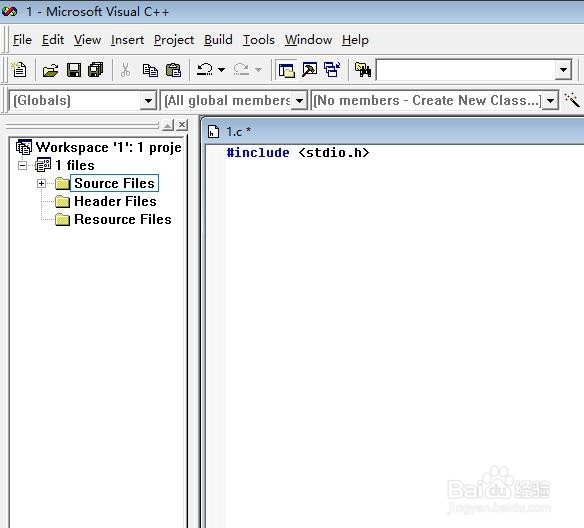Image resolution: width=584 pixels, height=528 pixels.
Task: Click the Workspace '1' root icon
Action: point(24,147)
